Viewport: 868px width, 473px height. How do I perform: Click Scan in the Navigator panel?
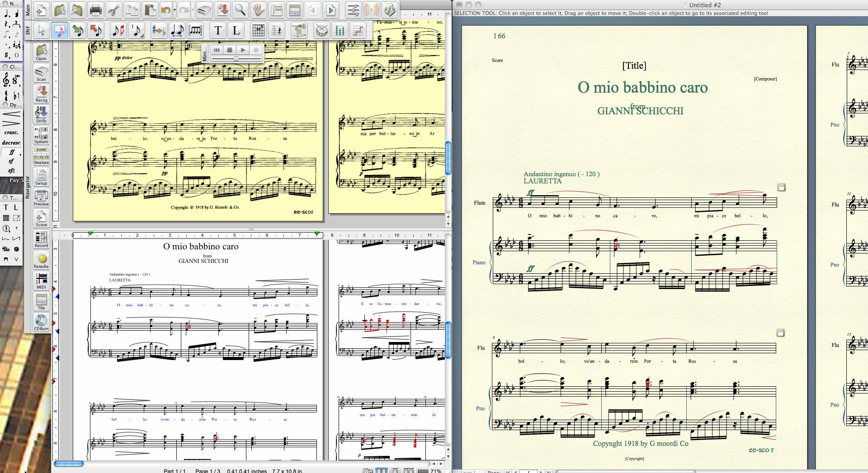[41, 73]
